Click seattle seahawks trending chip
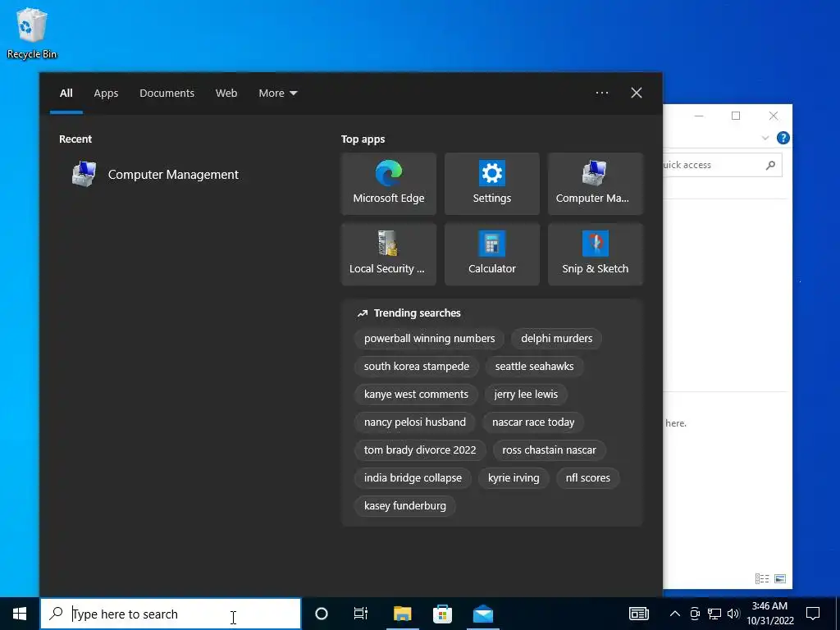Screen dimensions: 840x630 pos(534,367)
